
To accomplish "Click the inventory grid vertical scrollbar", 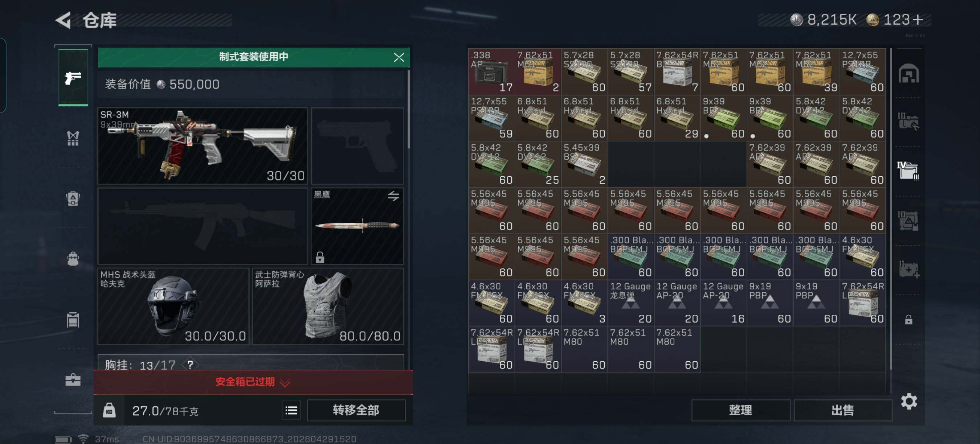I will tap(891, 209).
